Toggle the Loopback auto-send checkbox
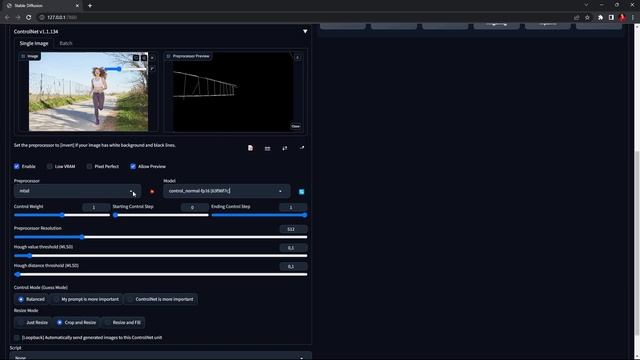640x360 pixels. pyautogui.click(x=17, y=338)
